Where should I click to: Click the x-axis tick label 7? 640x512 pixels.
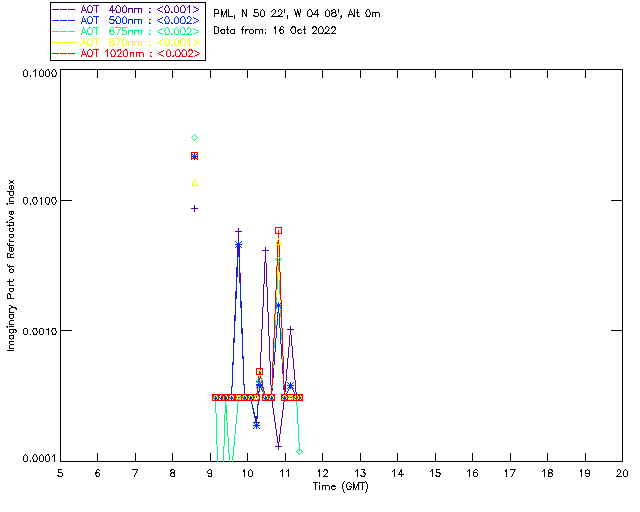(135, 473)
